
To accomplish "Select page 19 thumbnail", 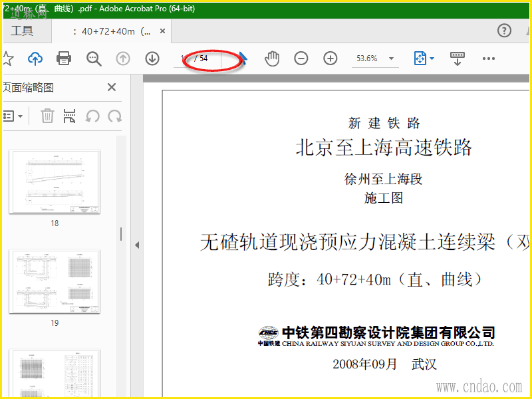I will click(55, 281).
